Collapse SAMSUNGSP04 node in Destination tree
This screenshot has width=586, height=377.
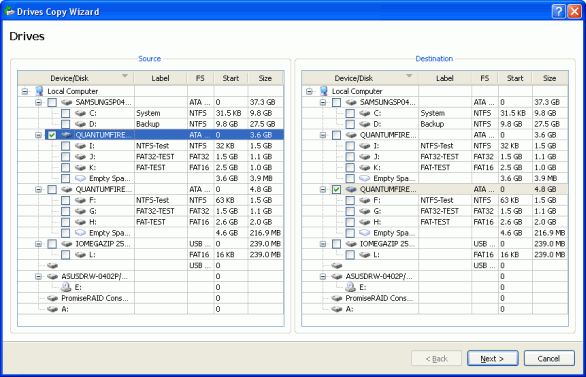pyautogui.click(x=323, y=102)
